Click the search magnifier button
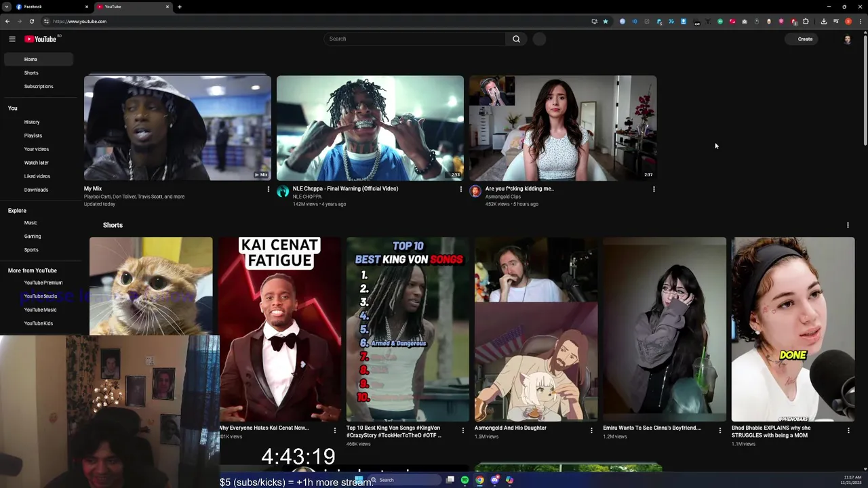Image resolution: width=868 pixels, height=488 pixels. pyautogui.click(x=516, y=39)
